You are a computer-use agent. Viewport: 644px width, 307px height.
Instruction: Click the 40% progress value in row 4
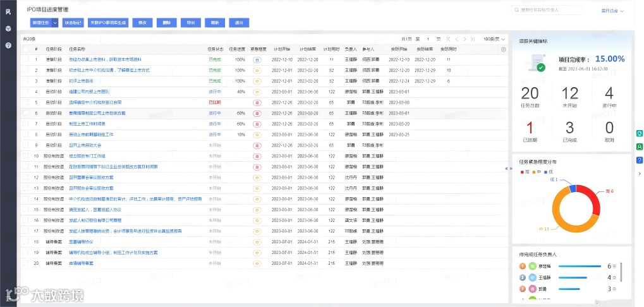(241, 92)
